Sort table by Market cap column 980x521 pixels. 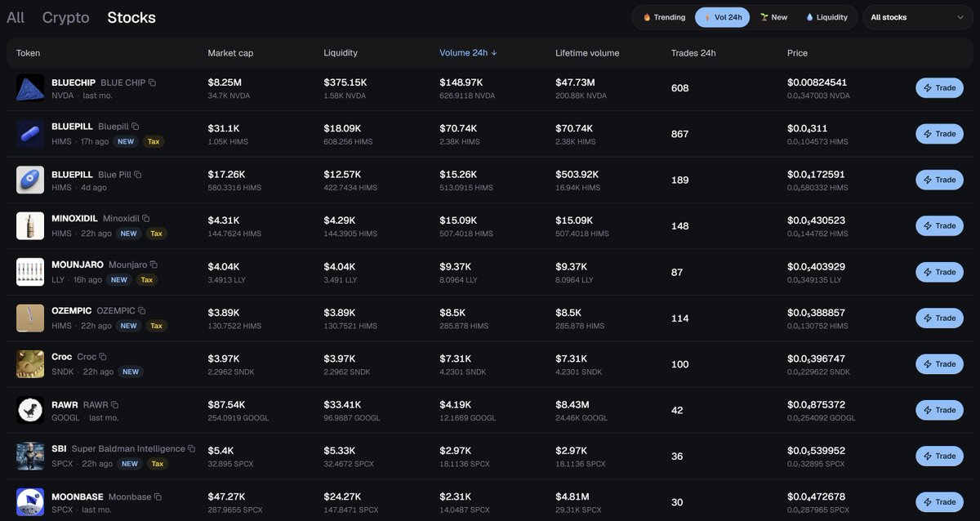pos(230,53)
